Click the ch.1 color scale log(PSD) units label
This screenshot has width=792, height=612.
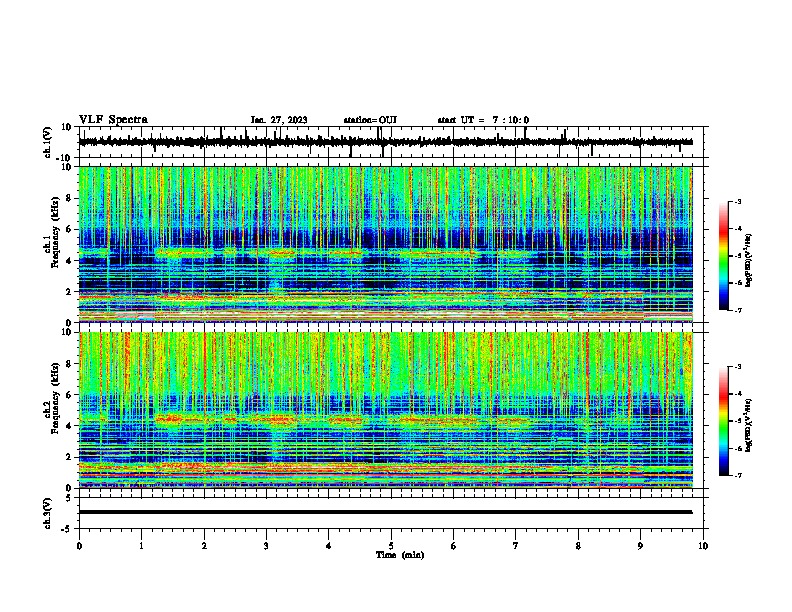(749, 261)
